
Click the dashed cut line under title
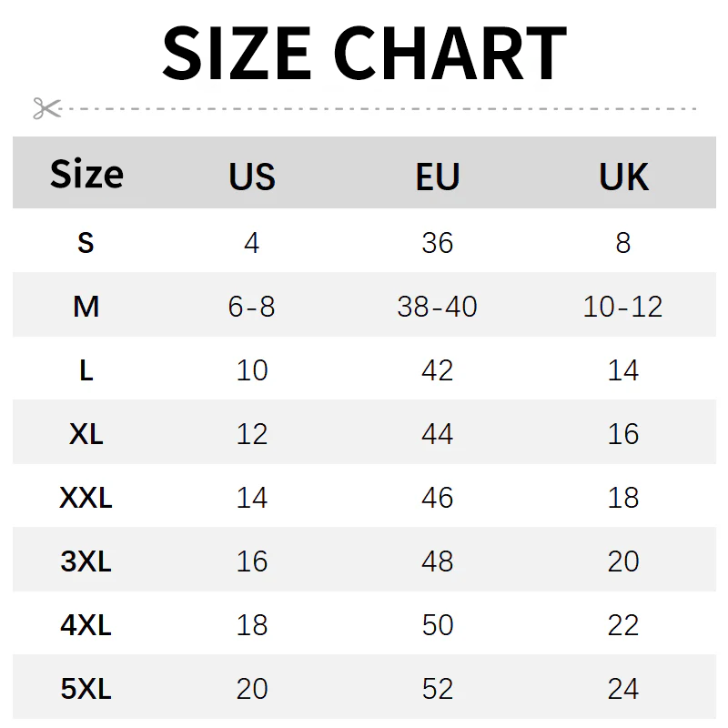click(x=382, y=108)
